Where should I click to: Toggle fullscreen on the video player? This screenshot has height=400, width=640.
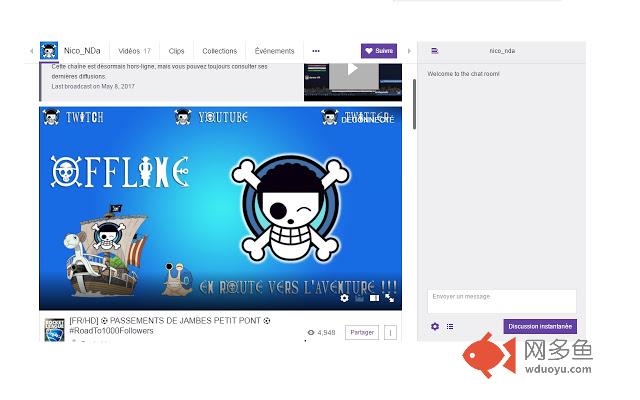pyautogui.click(x=389, y=297)
